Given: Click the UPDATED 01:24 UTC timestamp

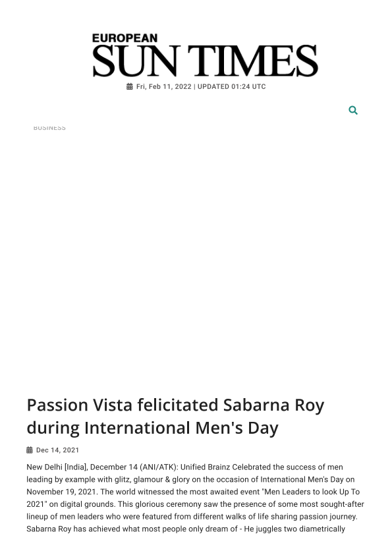Looking at the screenshot, I should coord(232,87).
